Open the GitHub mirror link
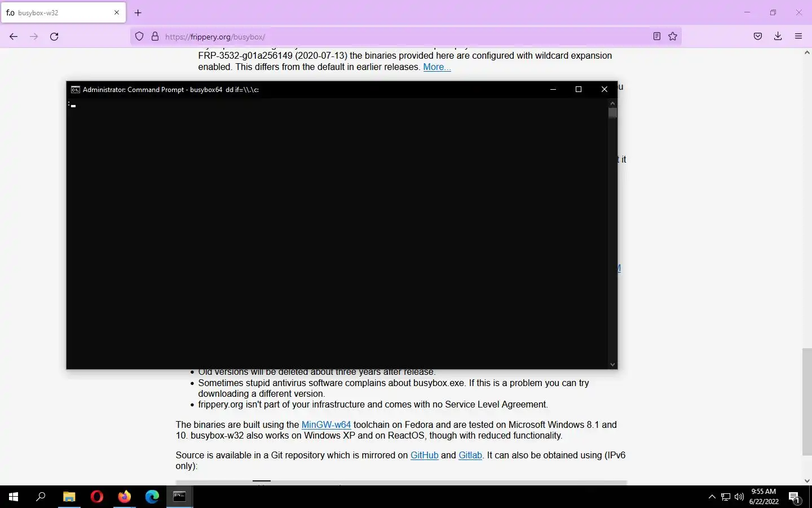This screenshot has height=508, width=812. coord(424,455)
